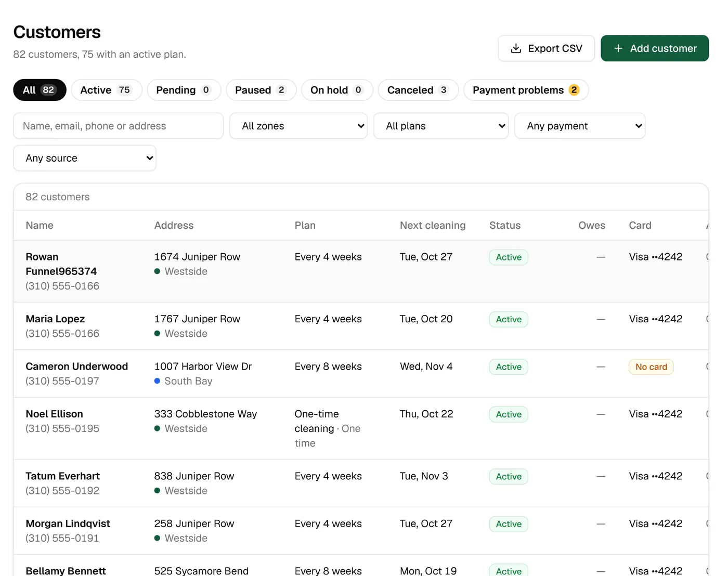
Task: Click the Tue, Nov 3 next cleaning date
Action: [424, 476]
